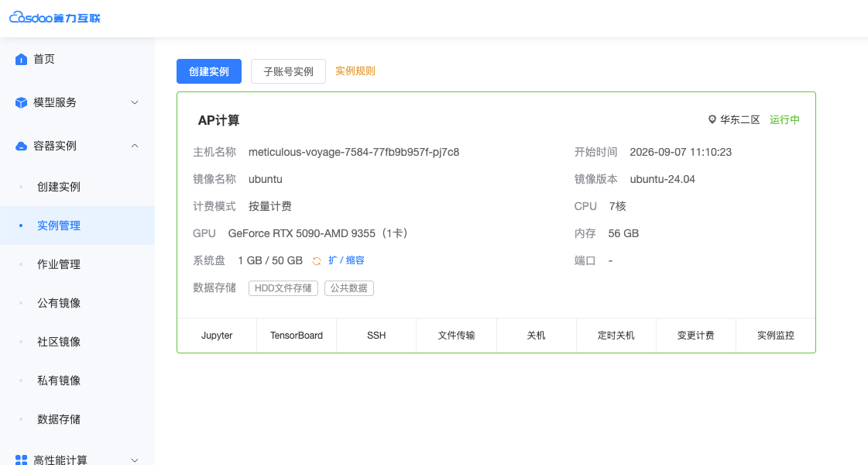
Task: Open 文件传输 for the instance
Action: [x=456, y=336]
